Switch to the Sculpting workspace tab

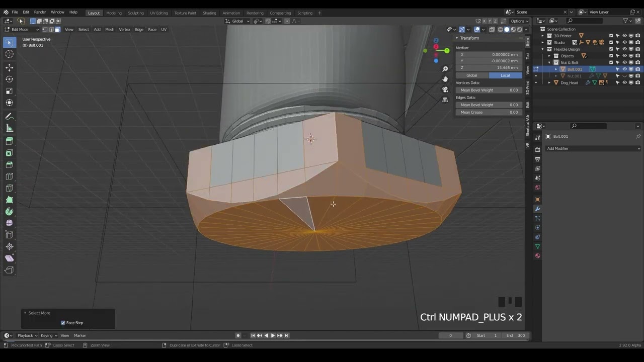pyautogui.click(x=136, y=13)
